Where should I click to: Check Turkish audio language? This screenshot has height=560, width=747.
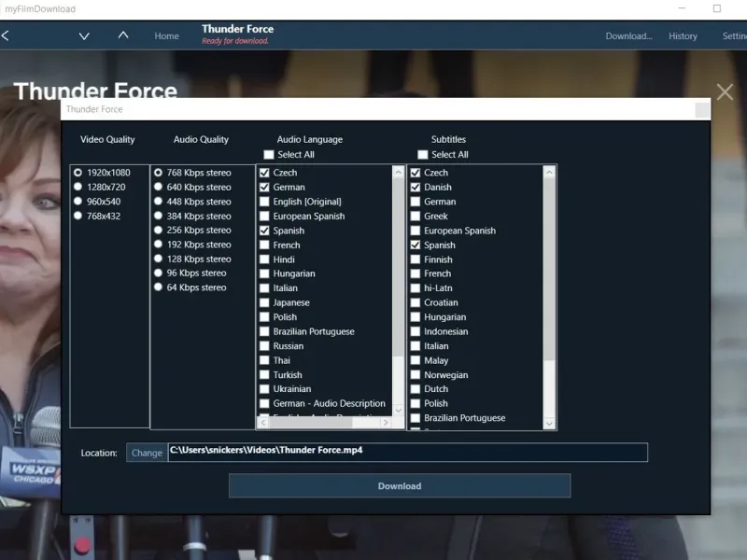click(264, 375)
